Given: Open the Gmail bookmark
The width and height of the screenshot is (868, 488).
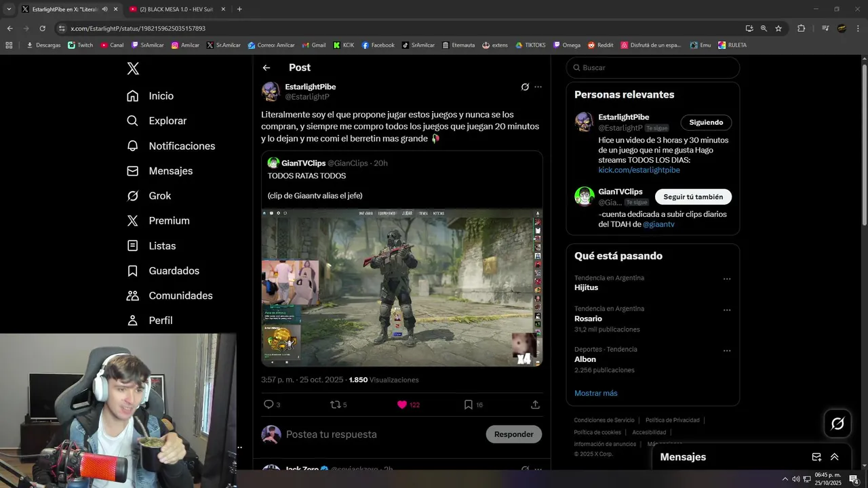Looking at the screenshot, I should point(313,45).
